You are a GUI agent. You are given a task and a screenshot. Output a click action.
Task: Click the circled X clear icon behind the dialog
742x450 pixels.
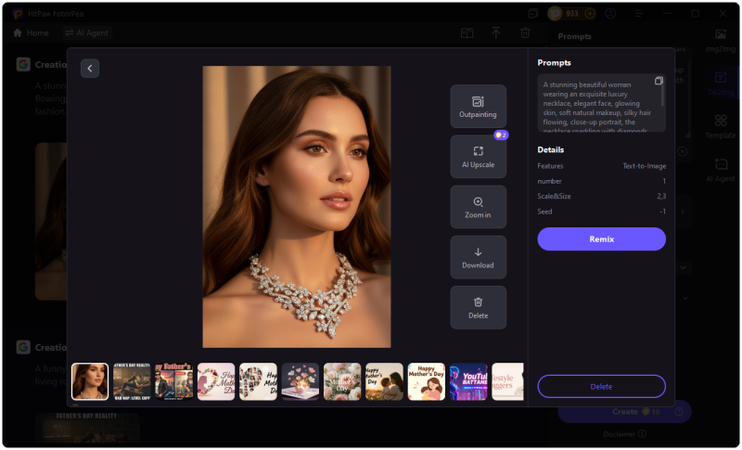tap(682, 151)
